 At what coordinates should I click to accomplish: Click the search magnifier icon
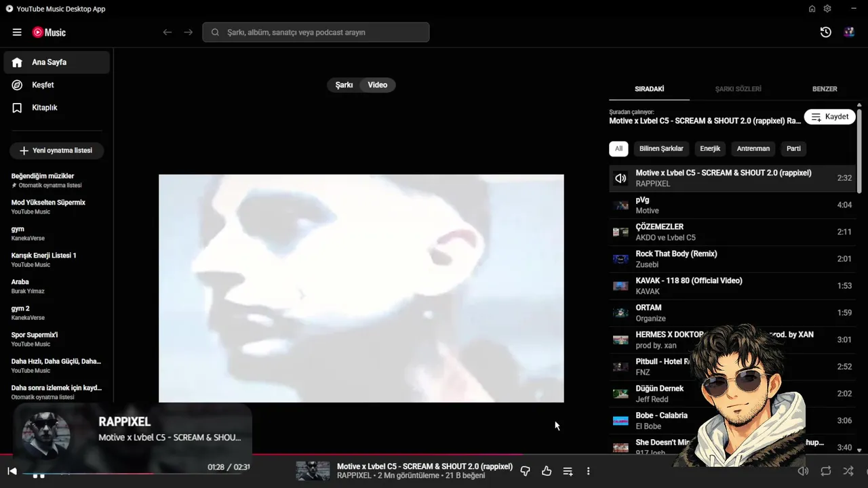(215, 33)
